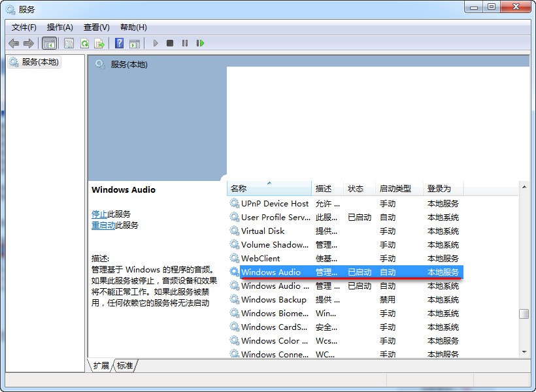Click the Refresh toolbar icon
Screen dimensions: 536x392
(85, 43)
